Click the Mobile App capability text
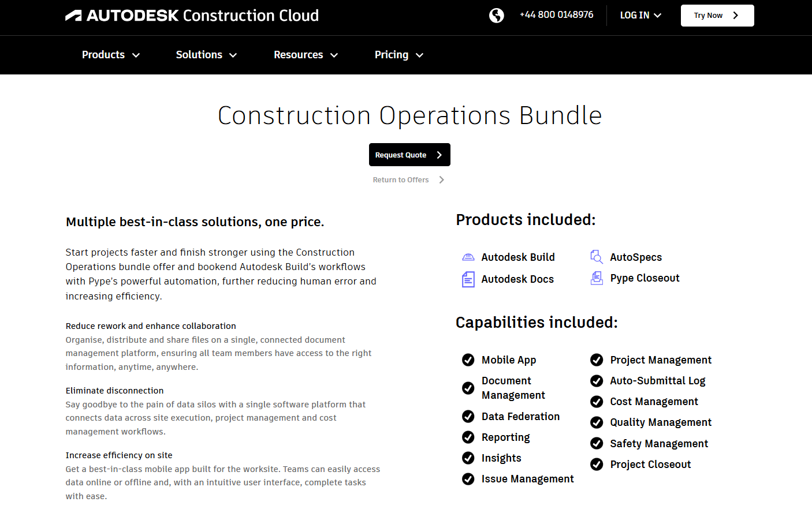The image size is (812, 513). coord(509,360)
